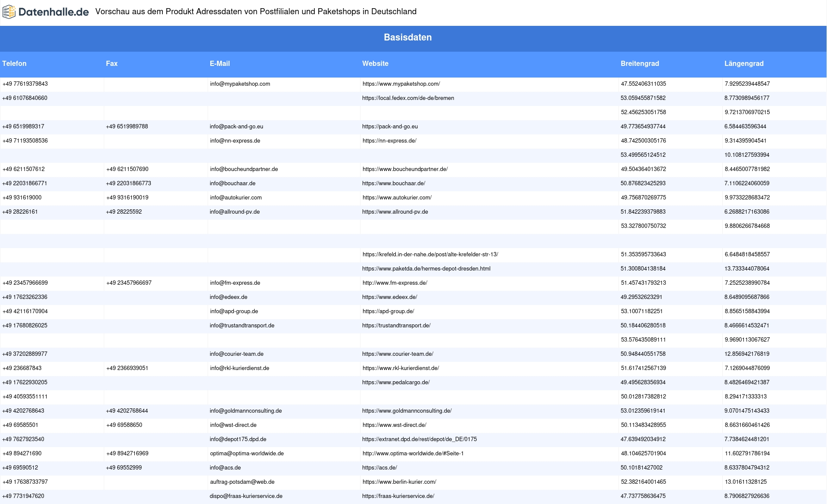
Task: Click email info@pack-and-go.eu
Action: pos(236,127)
